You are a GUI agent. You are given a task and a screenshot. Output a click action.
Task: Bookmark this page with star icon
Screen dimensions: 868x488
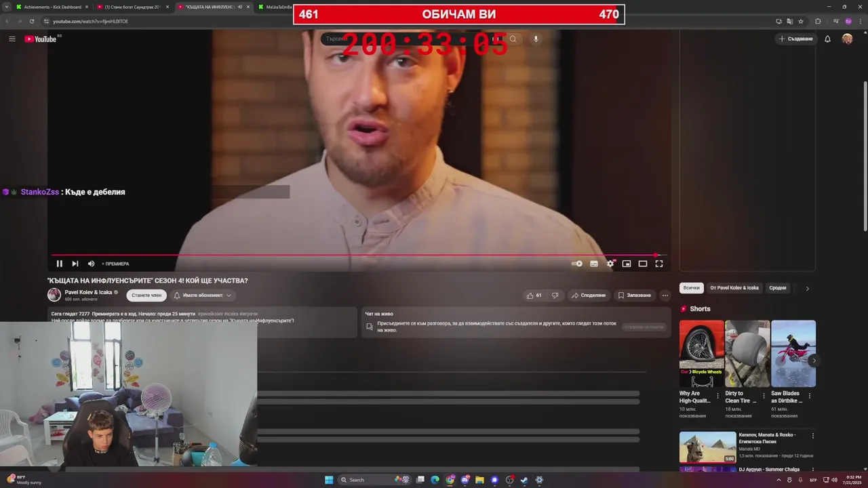point(801,21)
